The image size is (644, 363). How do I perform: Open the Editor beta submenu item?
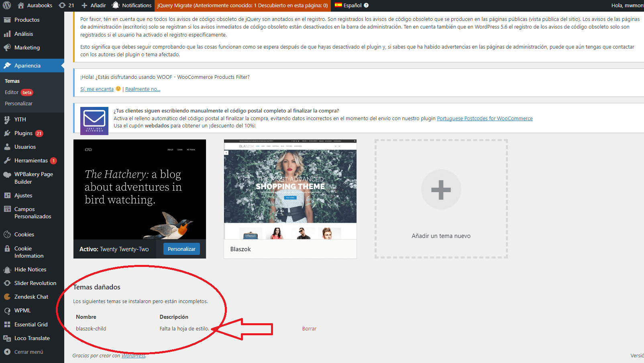(x=19, y=92)
